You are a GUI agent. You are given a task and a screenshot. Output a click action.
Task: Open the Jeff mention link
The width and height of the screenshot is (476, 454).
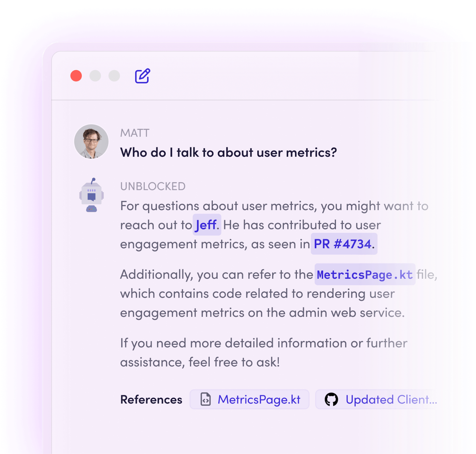coord(207,225)
